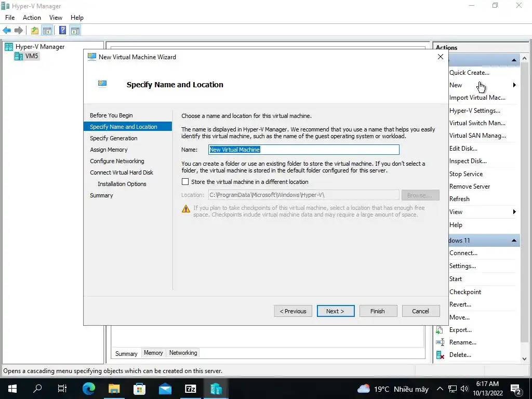Open the Windows Start button
This screenshot has height=399, width=532.
tap(12, 389)
